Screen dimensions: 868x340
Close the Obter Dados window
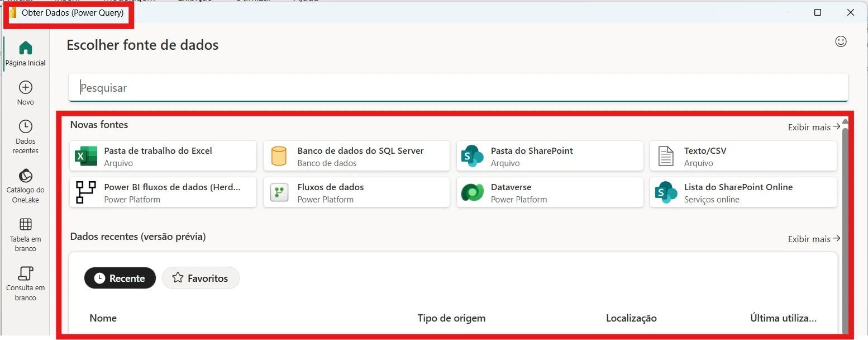pos(851,12)
